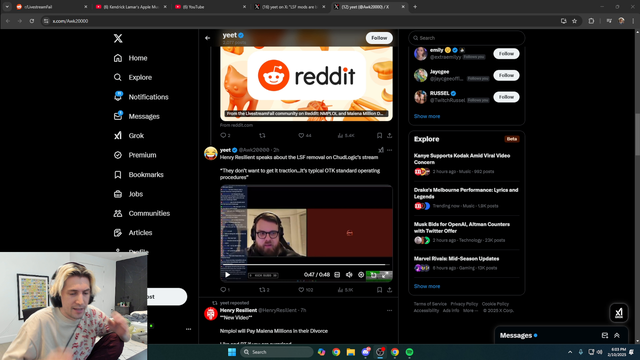Share the reddit card post

[x=390, y=136]
